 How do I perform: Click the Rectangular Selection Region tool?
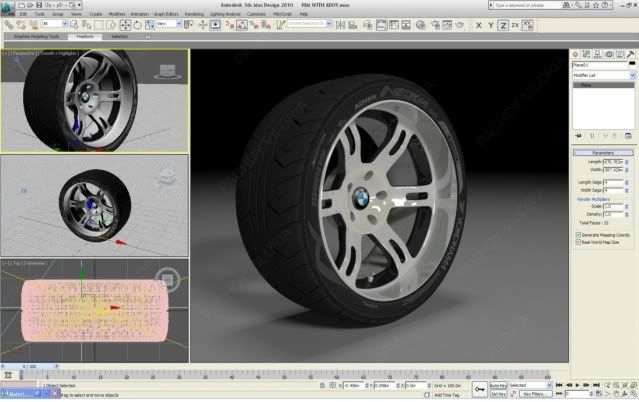(x=98, y=25)
